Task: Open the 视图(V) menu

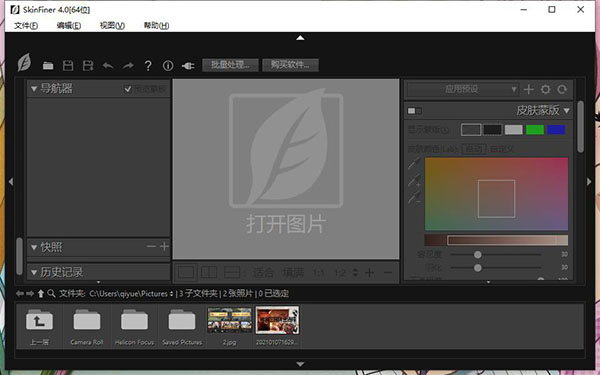Action: pos(112,26)
